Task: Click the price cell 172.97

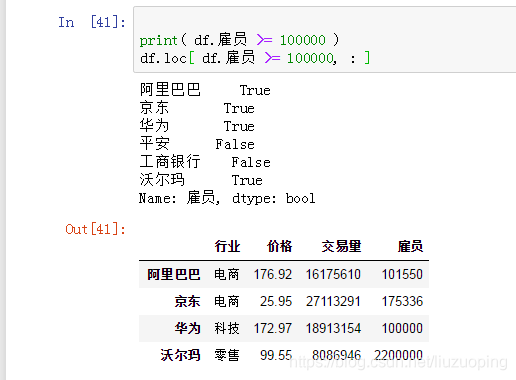Action: click(273, 329)
